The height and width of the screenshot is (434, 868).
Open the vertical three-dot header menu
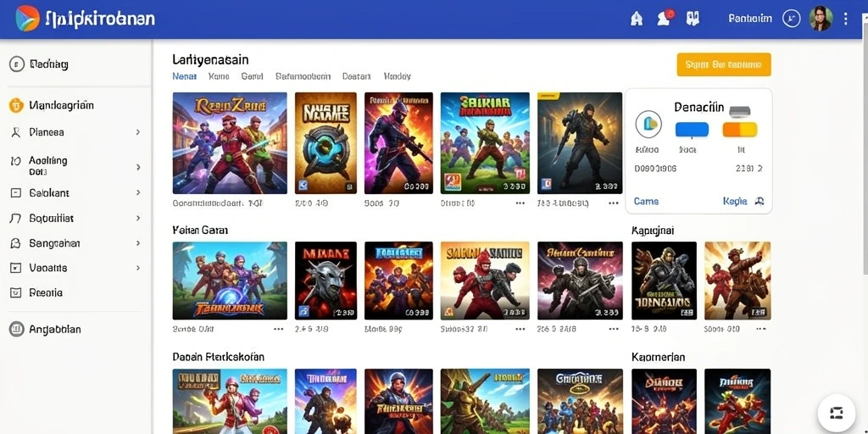tap(845, 19)
